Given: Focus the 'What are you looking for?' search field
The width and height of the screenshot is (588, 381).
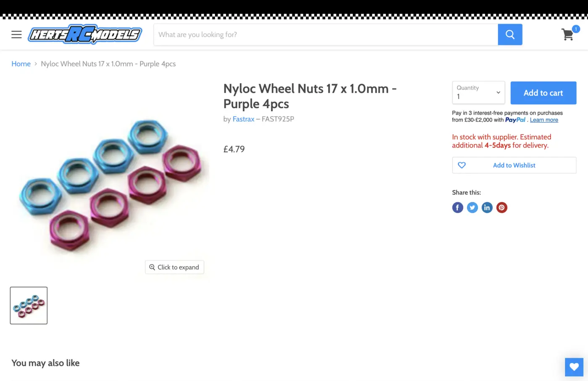Looking at the screenshot, I should coord(325,34).
